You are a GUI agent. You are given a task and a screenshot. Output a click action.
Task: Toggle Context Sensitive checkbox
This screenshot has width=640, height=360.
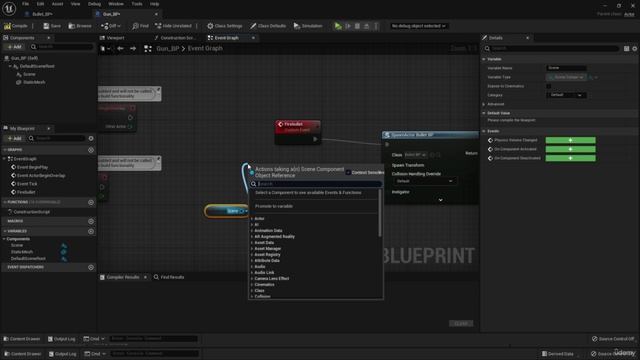point(348,173)
